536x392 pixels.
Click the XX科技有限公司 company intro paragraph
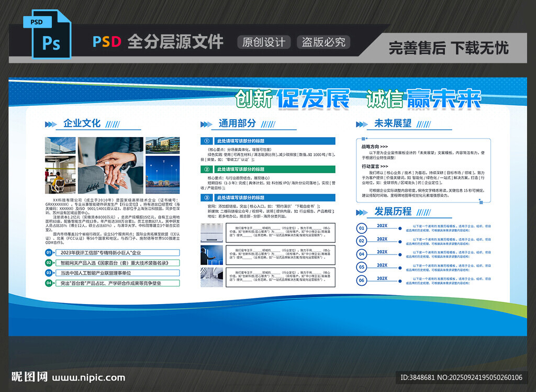pos(113,221)
